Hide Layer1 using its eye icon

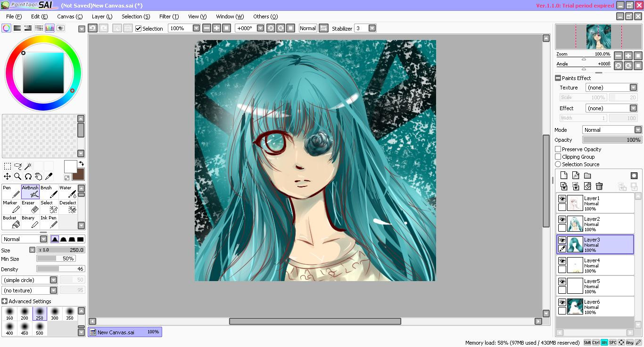(x=562, y=199)
